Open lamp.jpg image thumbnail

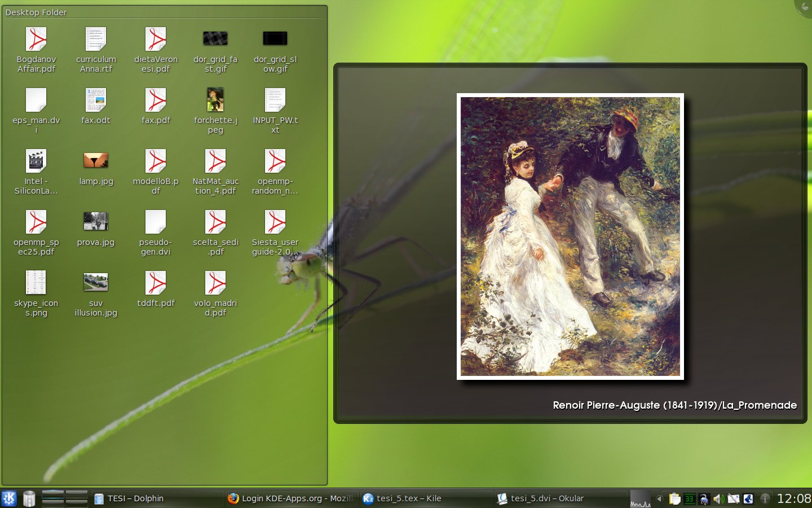(96, 160)
